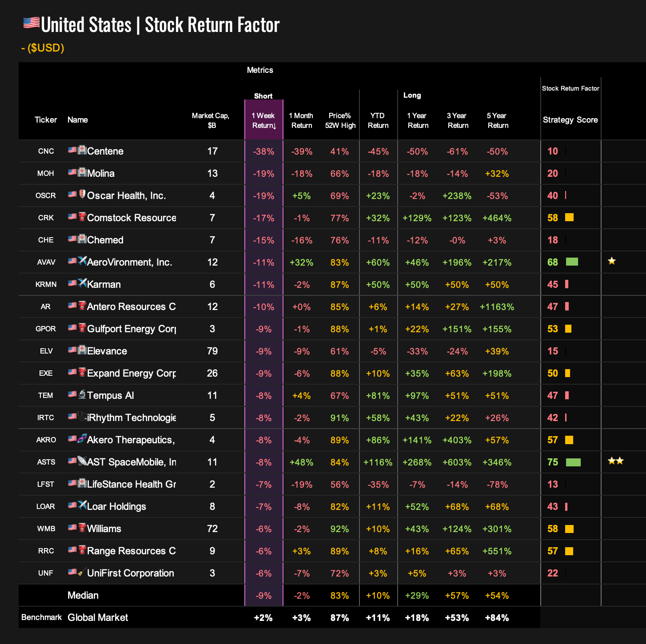Click the single star rating for AVAV

coord(612,261)
